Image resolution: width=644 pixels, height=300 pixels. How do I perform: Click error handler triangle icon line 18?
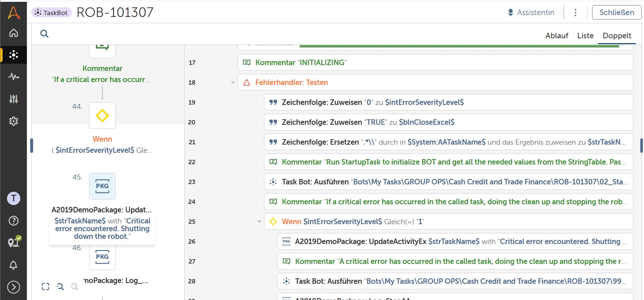click(247, 82)
